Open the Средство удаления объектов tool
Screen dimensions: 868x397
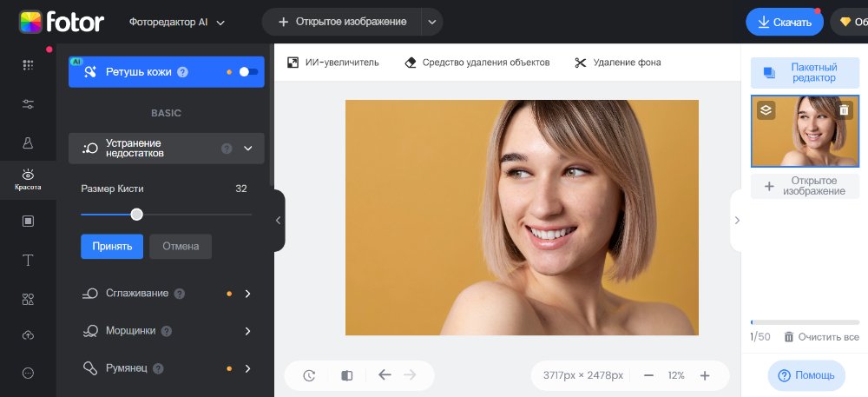[477, 63]
